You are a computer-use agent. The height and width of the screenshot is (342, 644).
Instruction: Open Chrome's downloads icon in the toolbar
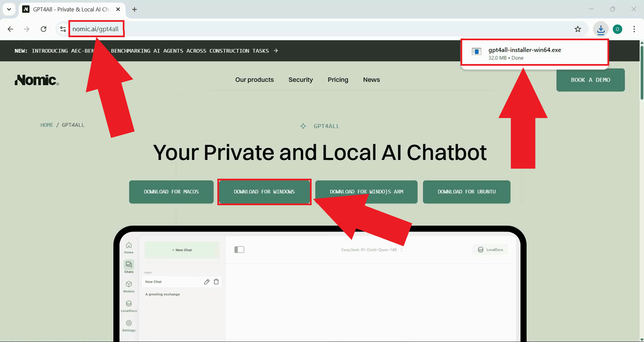[x=601, y=29]
